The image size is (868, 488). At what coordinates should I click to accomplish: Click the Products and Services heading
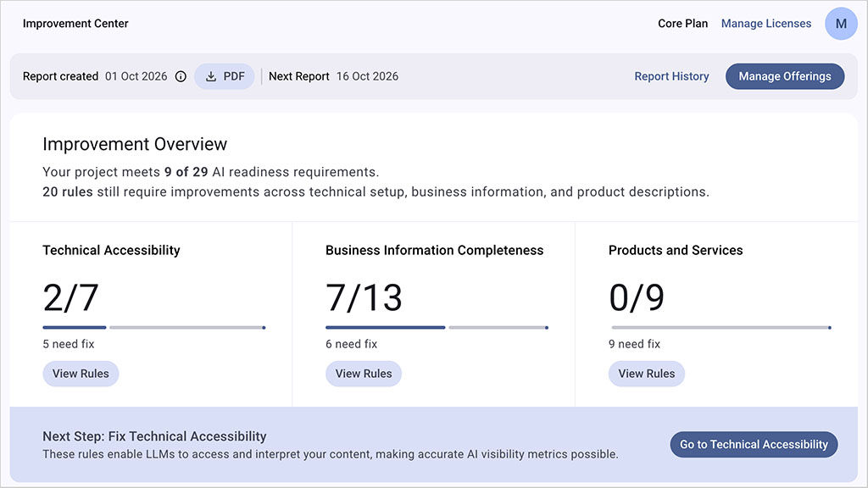click(x=676, y=251)
